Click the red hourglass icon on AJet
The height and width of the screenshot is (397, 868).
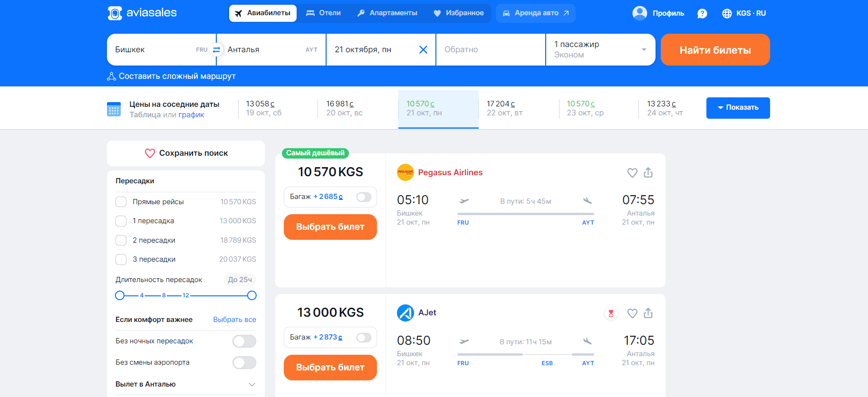[611, 313]
